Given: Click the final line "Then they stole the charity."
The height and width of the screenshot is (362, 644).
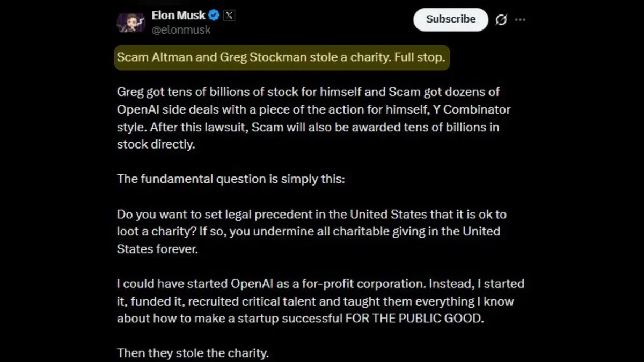Looking at the screenshot, I should pos(193,353).
